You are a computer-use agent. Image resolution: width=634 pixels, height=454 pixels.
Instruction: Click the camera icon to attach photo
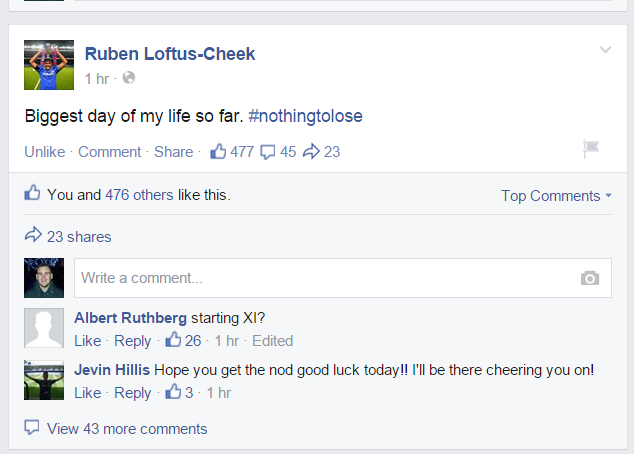click(590, 278)
